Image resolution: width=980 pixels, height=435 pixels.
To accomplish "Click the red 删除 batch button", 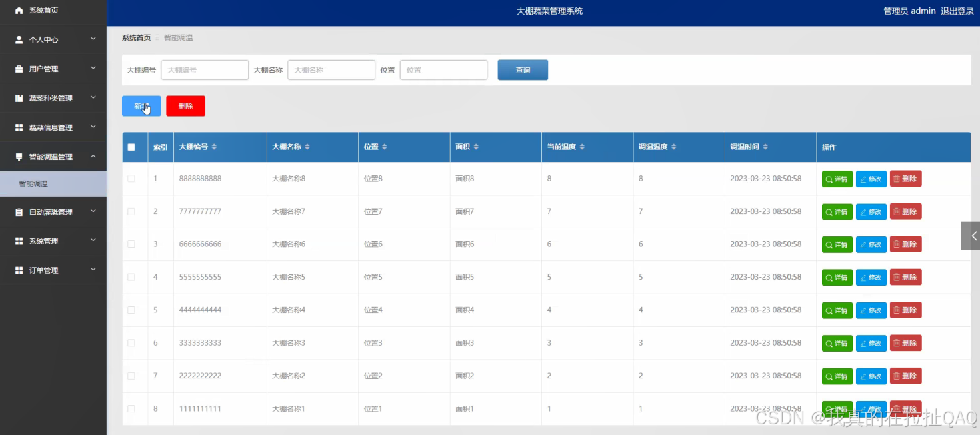I will point(185,106).
